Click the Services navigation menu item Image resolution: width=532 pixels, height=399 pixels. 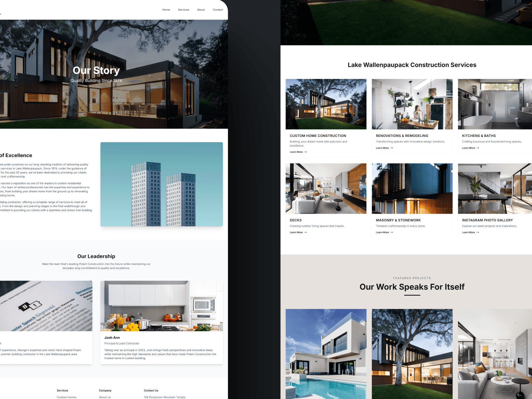(x=183, y=10)
